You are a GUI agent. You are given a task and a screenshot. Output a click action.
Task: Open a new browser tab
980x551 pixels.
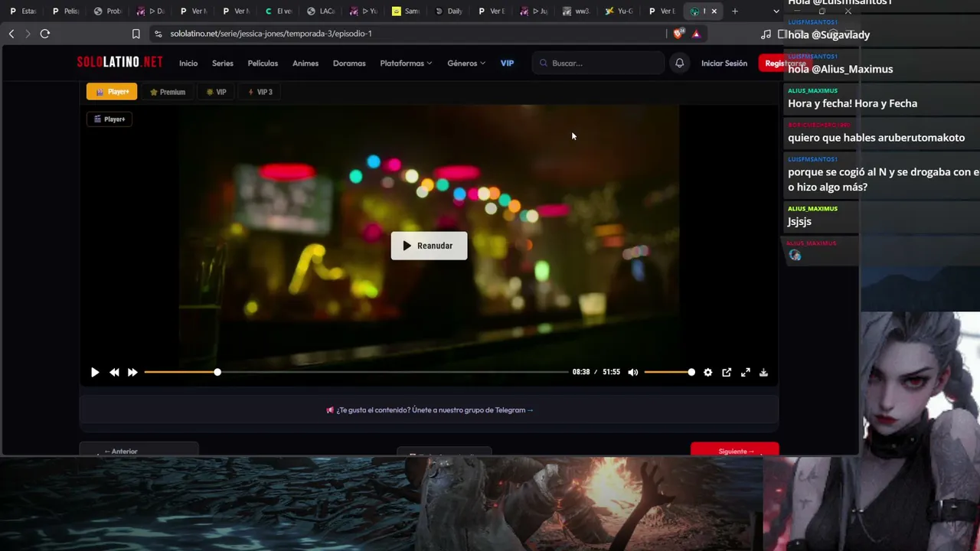coord(735,11)
